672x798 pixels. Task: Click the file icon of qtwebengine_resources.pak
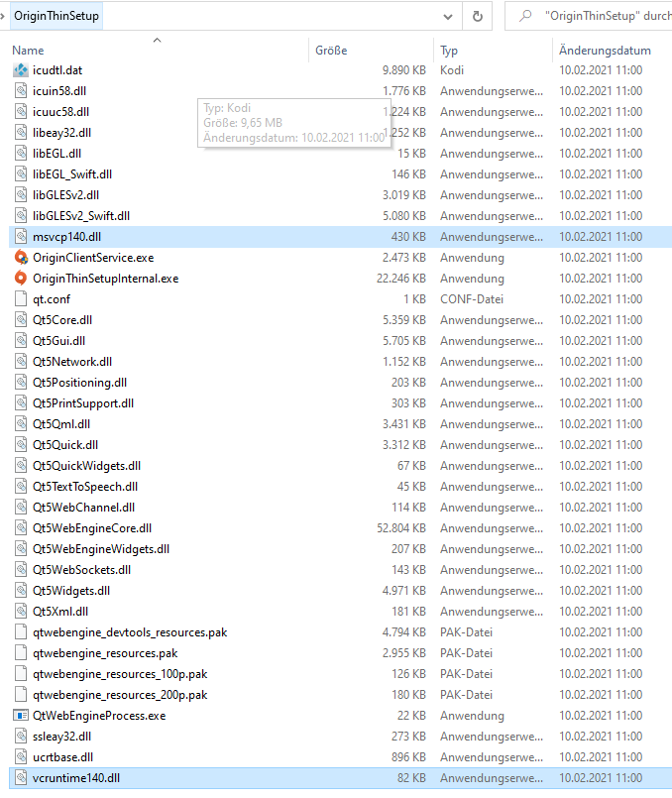pyautogui.click(x=21, y=653)
